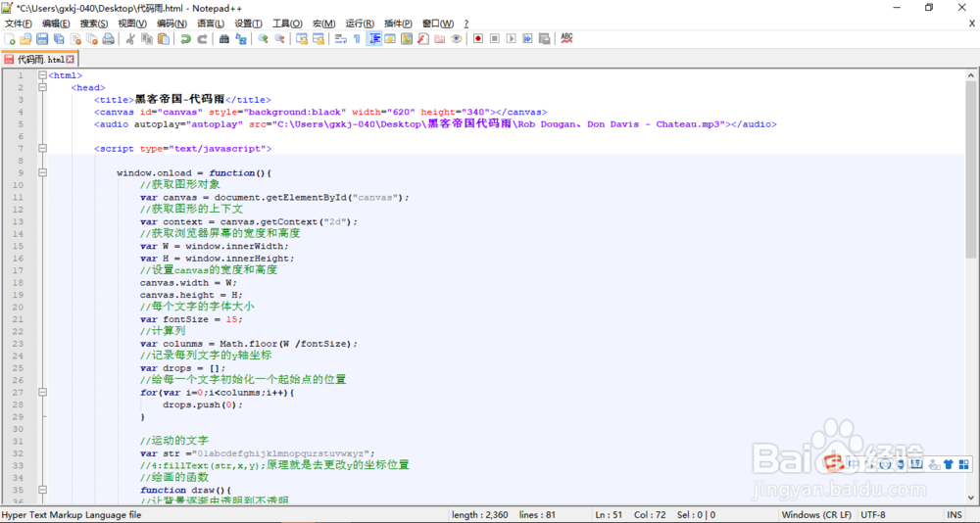Screen dimensions: 980x523
Task: Print the document via printer icon
Action: (108, 39)
